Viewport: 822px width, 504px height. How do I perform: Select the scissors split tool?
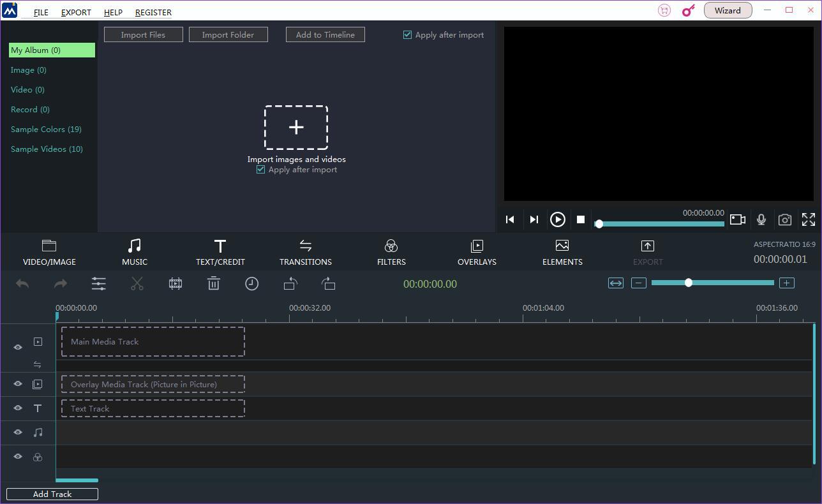coord(137,284)
